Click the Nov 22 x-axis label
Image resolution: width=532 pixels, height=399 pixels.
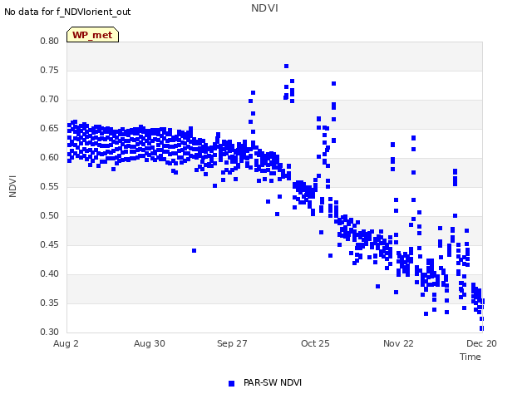pos(398,343)
